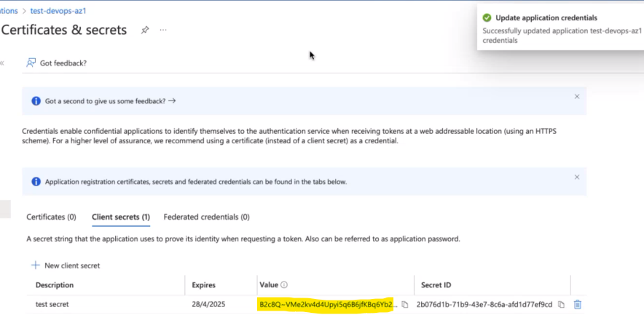This screenshot has width=644, height=323.
Task: Close the credentials tabs info banner
Action: pos(577,177)
